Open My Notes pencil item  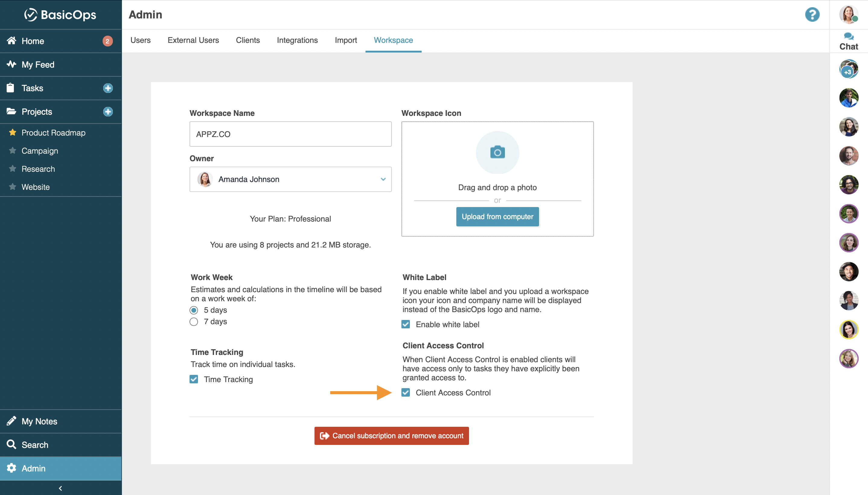click(x=61, y=421)
